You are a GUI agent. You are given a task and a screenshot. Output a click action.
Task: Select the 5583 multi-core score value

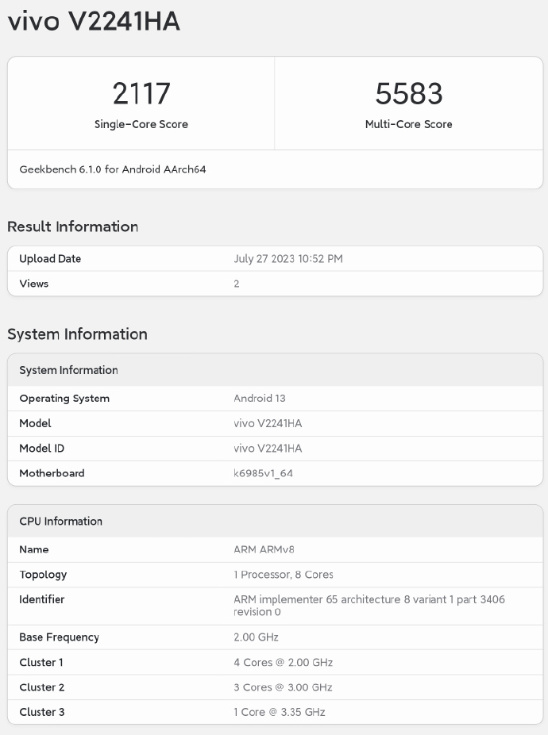409,94
